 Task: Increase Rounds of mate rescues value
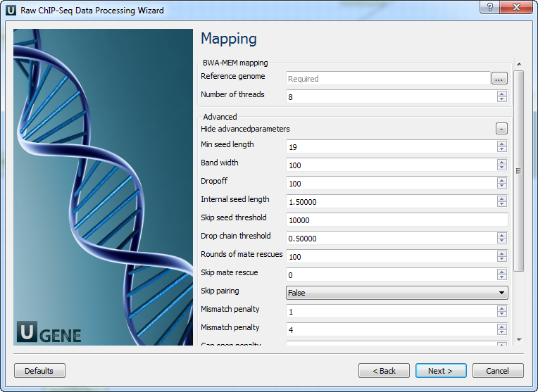click(501, 253)
